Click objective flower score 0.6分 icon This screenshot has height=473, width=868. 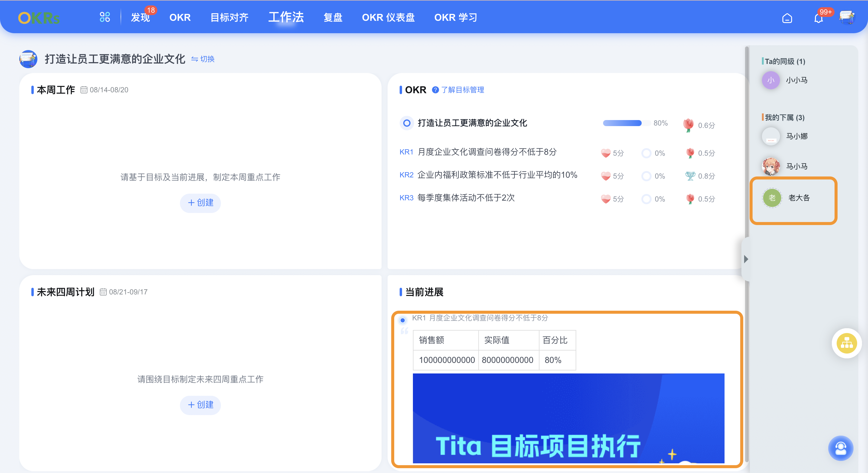point(688,125)
